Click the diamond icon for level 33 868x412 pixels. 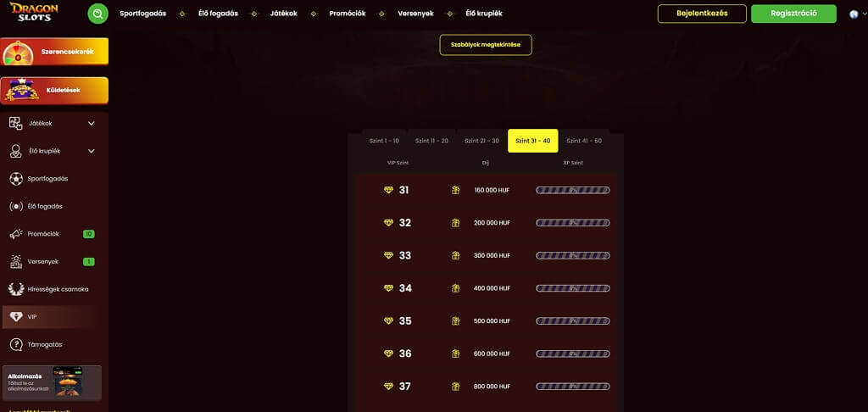click(388, 255)
